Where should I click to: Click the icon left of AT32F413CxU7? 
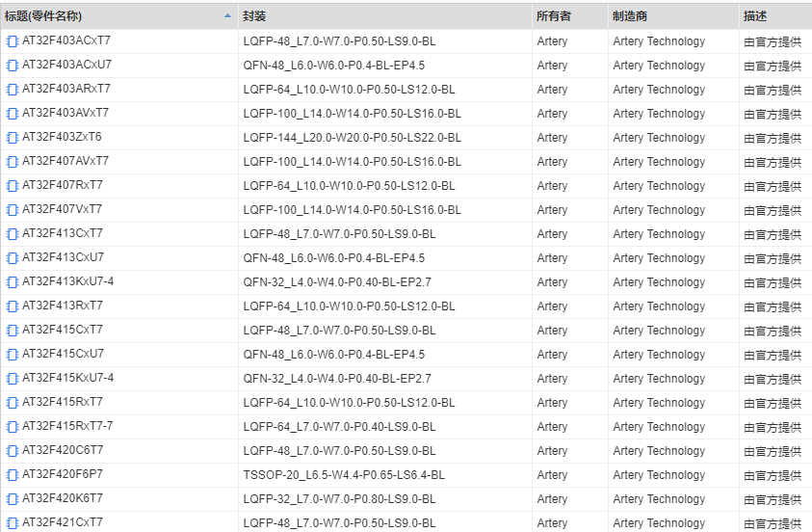[x=13, y=258]
